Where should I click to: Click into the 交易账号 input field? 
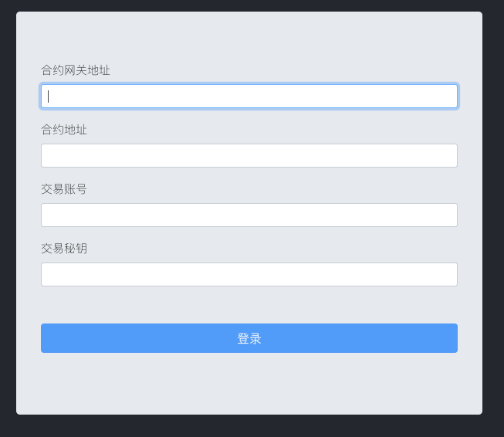249,215
